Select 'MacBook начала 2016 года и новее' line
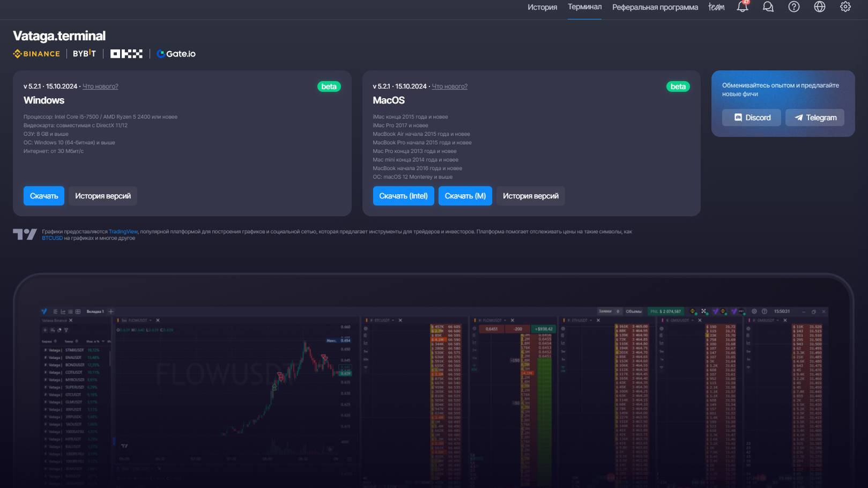The height and width of the screenshot is (488, 868). tap(418, 168)
